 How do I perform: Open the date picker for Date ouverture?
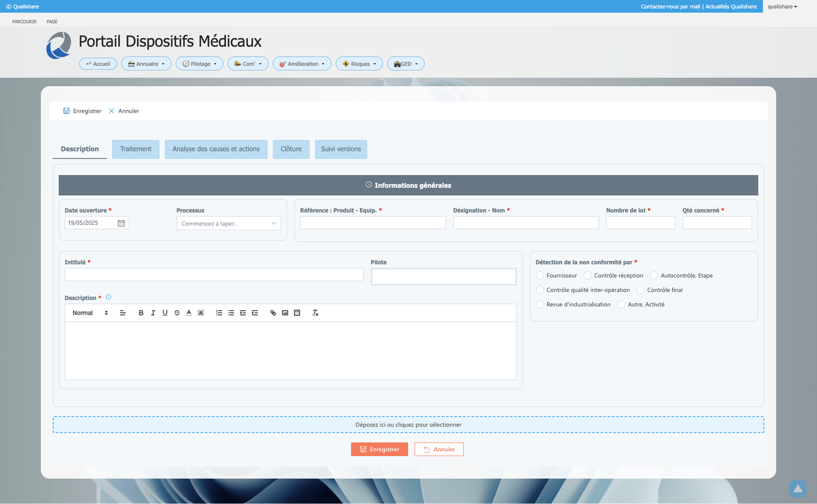121,222
